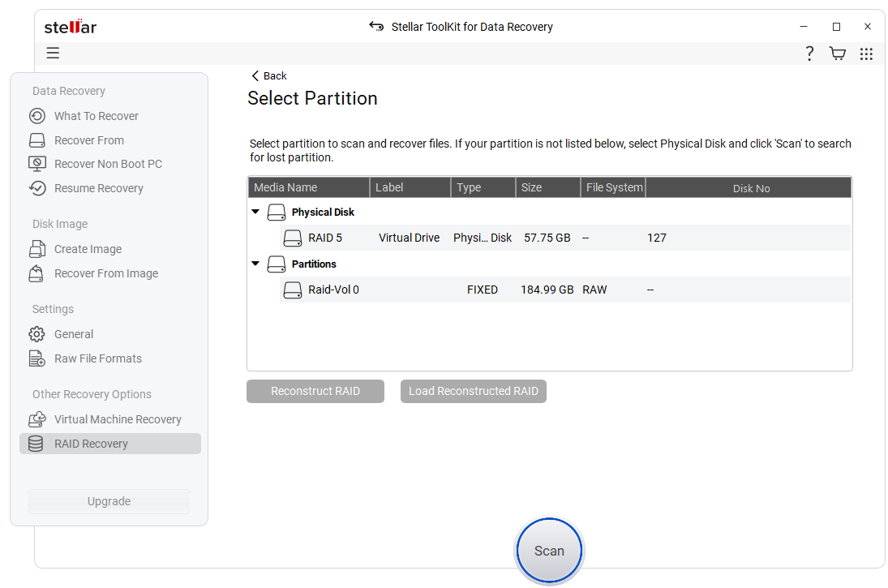Click the Partitions group drive icon
This screenshot has height=588, width=888.
(277, 264)
